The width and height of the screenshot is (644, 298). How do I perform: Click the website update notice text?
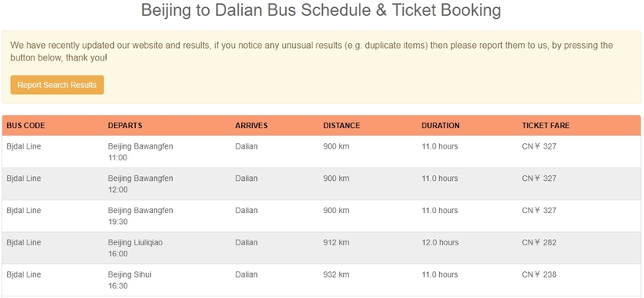click(x=311, y=51)
